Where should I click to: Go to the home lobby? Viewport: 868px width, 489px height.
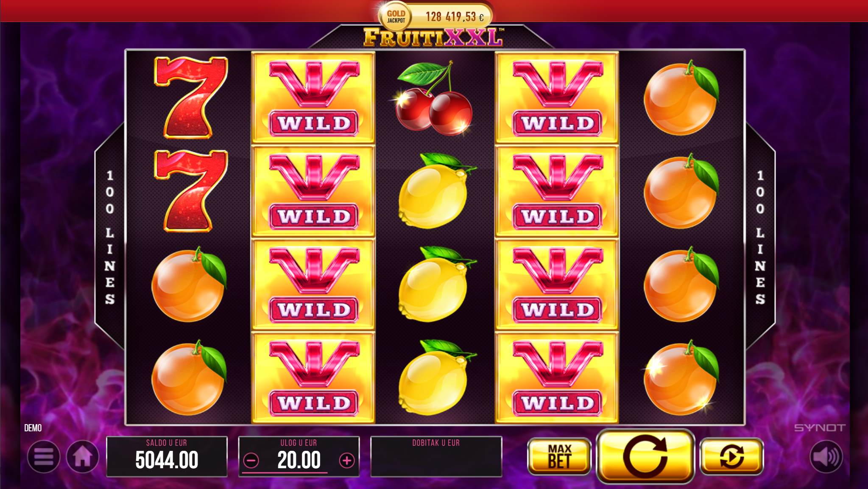tap(83, 457)
